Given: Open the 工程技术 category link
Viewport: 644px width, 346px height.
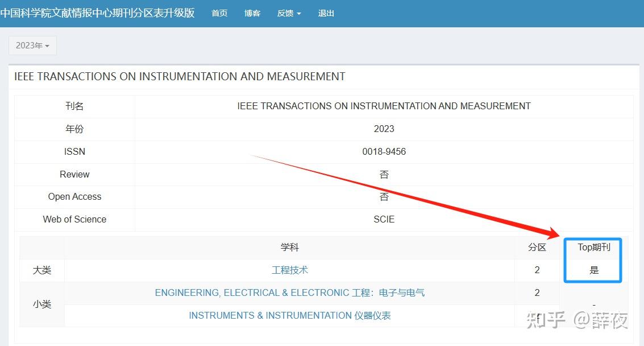Looking at the screenshot, I should pos(289,270).
